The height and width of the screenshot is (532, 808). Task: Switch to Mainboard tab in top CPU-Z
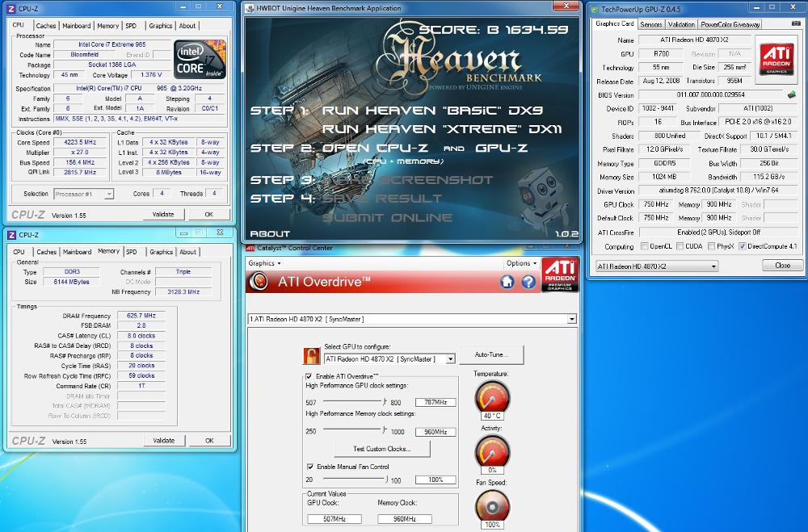(x=77, y=26)
